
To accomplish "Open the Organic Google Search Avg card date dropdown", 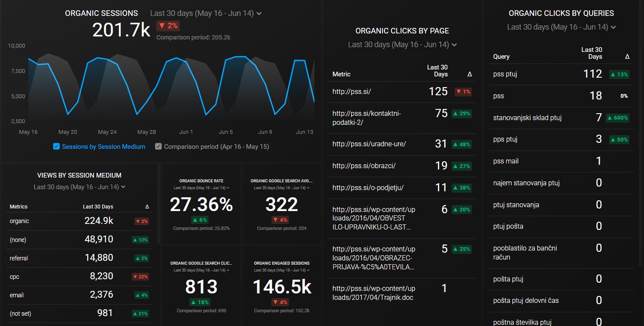I will pyautogui.click(x=282, y=188).
